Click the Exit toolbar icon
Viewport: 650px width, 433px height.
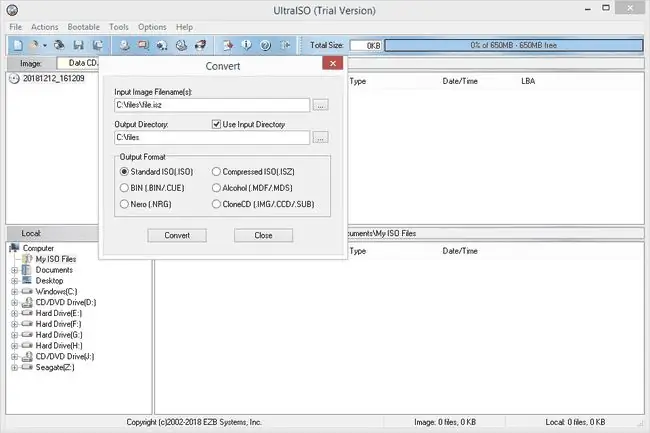click(285, 45)
